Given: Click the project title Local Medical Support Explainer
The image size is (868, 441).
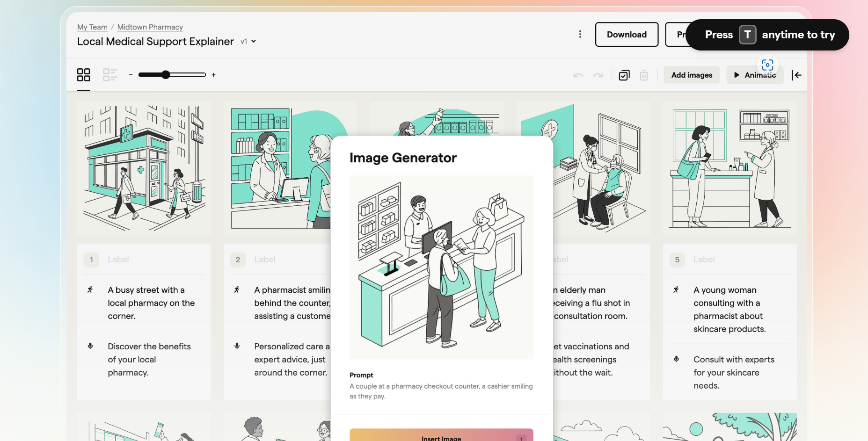Looking at the screenshot, I should (155, 42).
